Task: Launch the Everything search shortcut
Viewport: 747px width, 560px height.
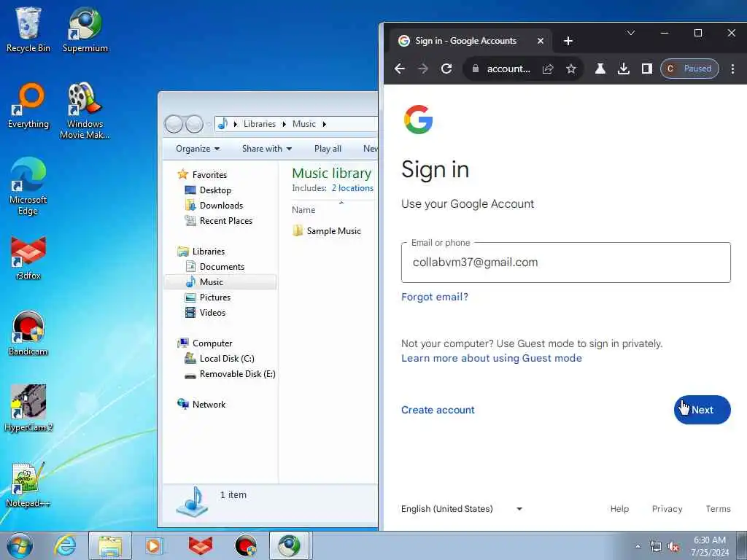Action: click(x=28, y=106)
